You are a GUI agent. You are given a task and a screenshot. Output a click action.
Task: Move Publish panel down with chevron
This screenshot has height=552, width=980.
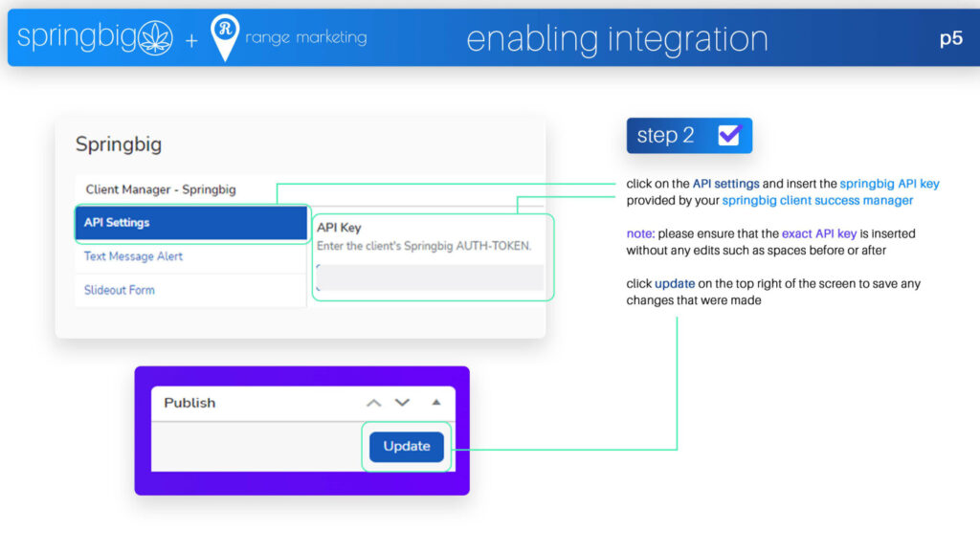[403, 403]
